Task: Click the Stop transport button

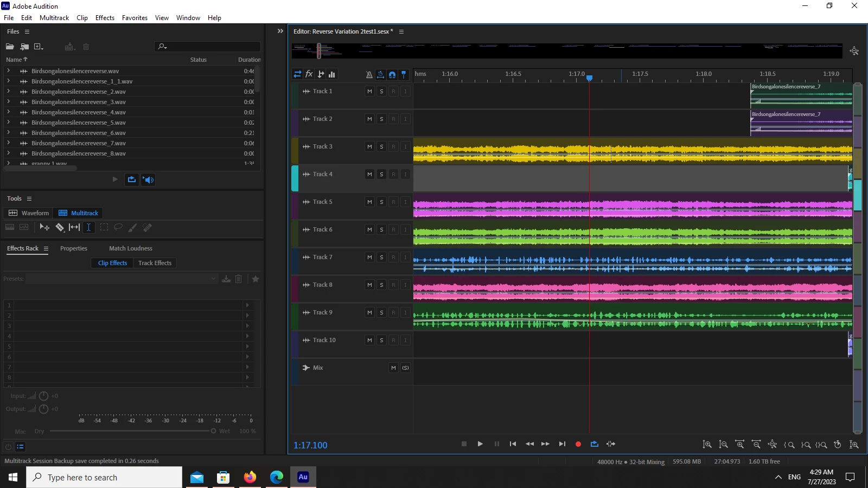Action: (464, 444)
